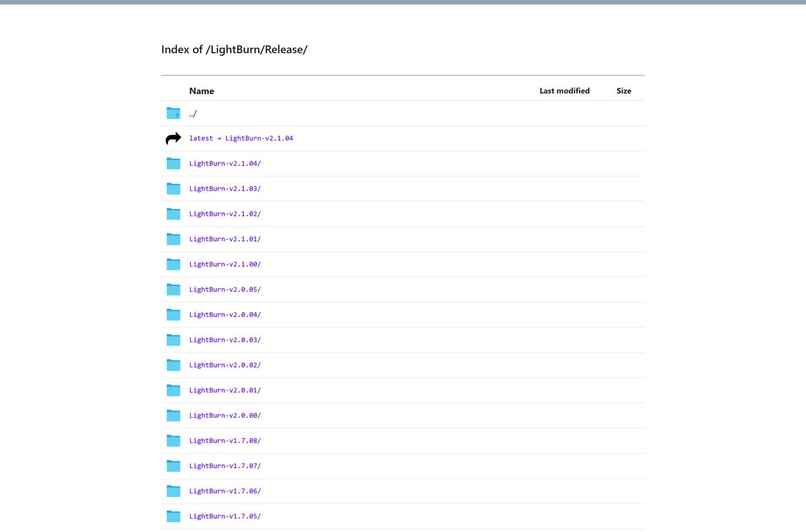Image resolution: width=806 pixels, height=532 pixels.
Task: Click the black arrow icon beside latest
Action: [173, 138]
